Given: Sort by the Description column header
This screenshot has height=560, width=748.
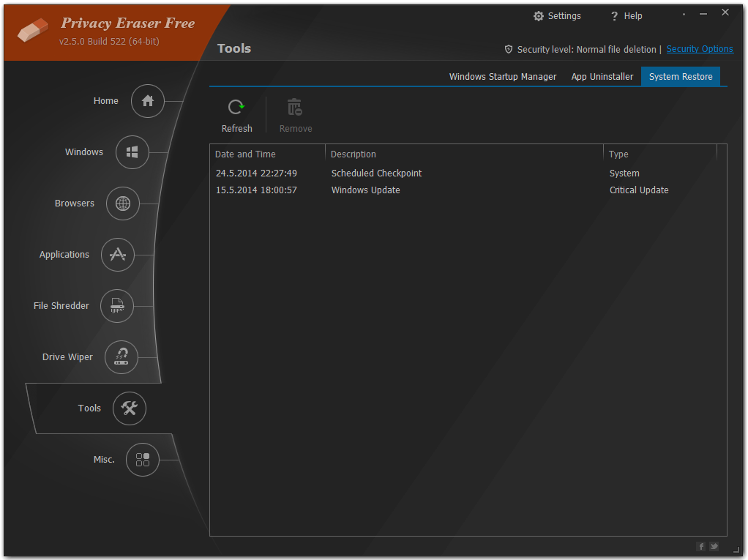Looking at the screenshot, I should pos(464,154).
